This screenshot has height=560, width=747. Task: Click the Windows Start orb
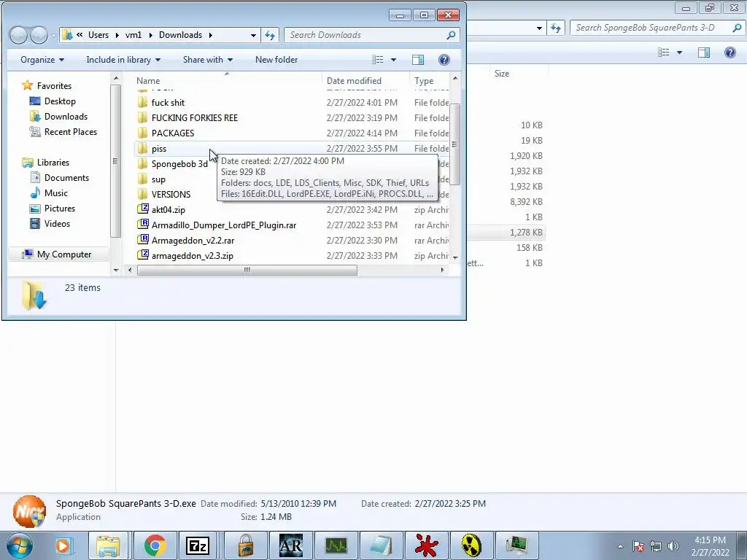[x=20, y=545]
